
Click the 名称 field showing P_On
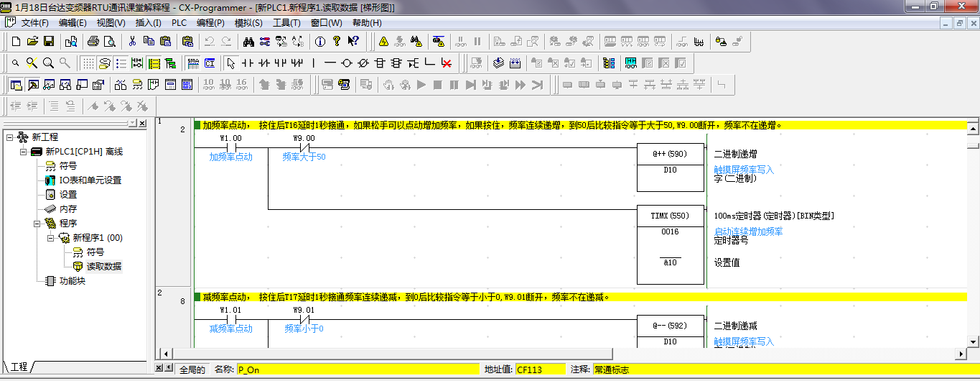[x=357, y=369]
